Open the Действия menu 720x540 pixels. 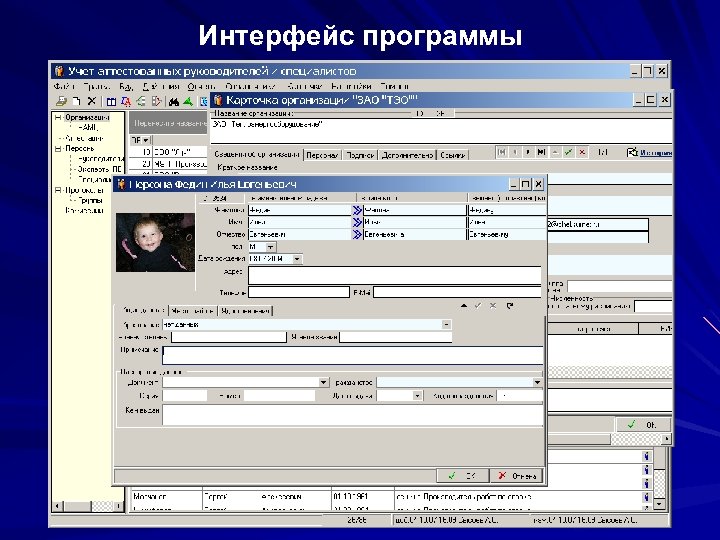tap(161, 86)
